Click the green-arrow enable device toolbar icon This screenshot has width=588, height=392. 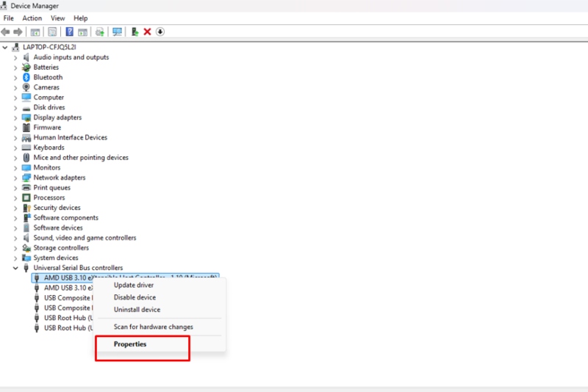pos(135,32)
